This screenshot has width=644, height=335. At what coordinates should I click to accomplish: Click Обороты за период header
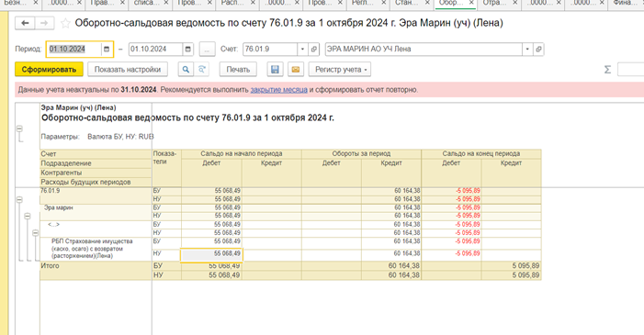click(x=361, y=153)
